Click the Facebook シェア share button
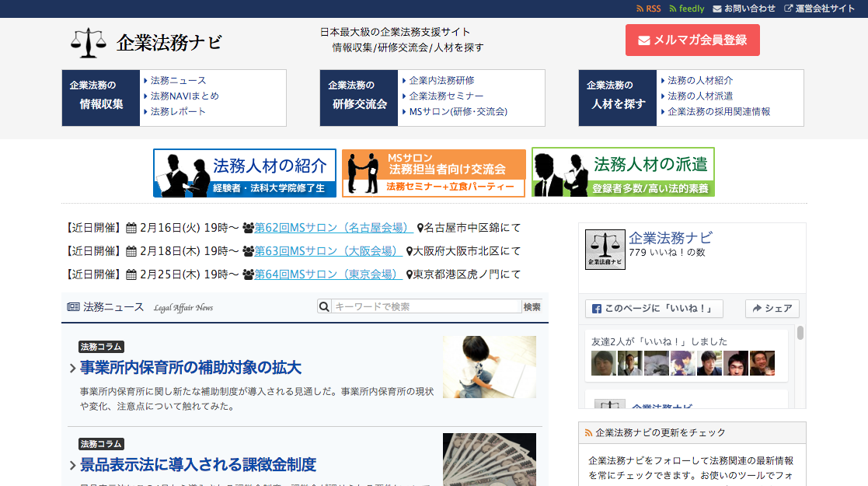The image size is (868, 486). tap(772, 309)
